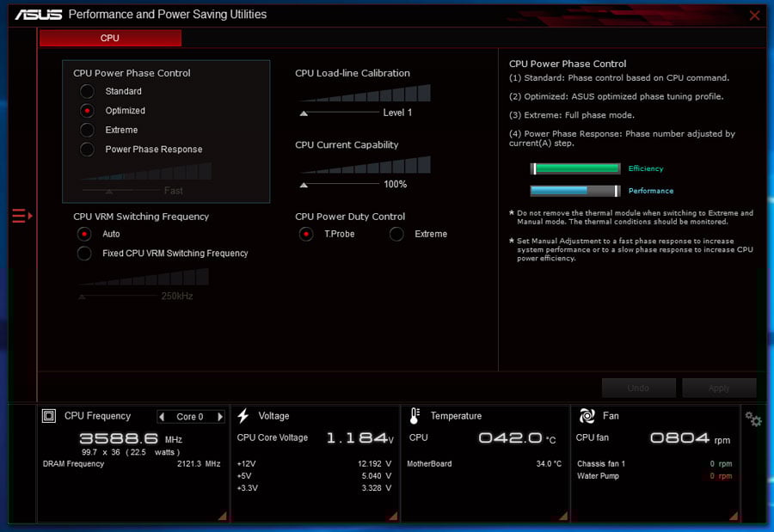Click the MotherBoard temperature 34.0 °C
The height and width of the screenshot is (532, 774).
pyautogui.click(x=549, y=464)
